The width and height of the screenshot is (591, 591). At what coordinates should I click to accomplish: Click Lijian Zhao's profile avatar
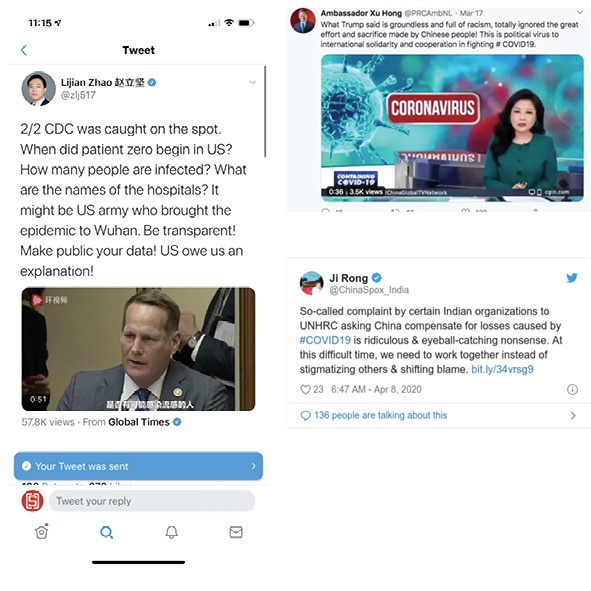38,89
